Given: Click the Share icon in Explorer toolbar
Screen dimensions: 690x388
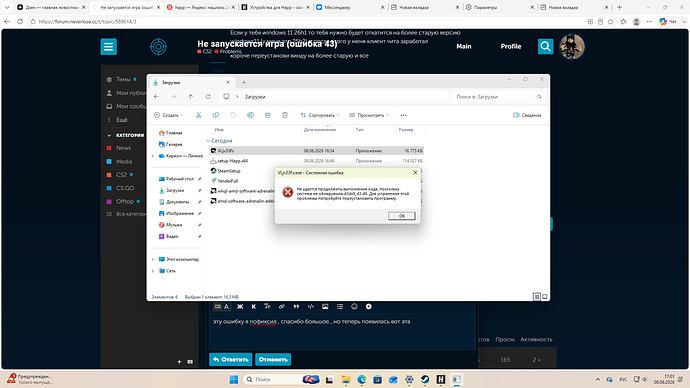Looking at the screenshot, I should tap(268, 115).
